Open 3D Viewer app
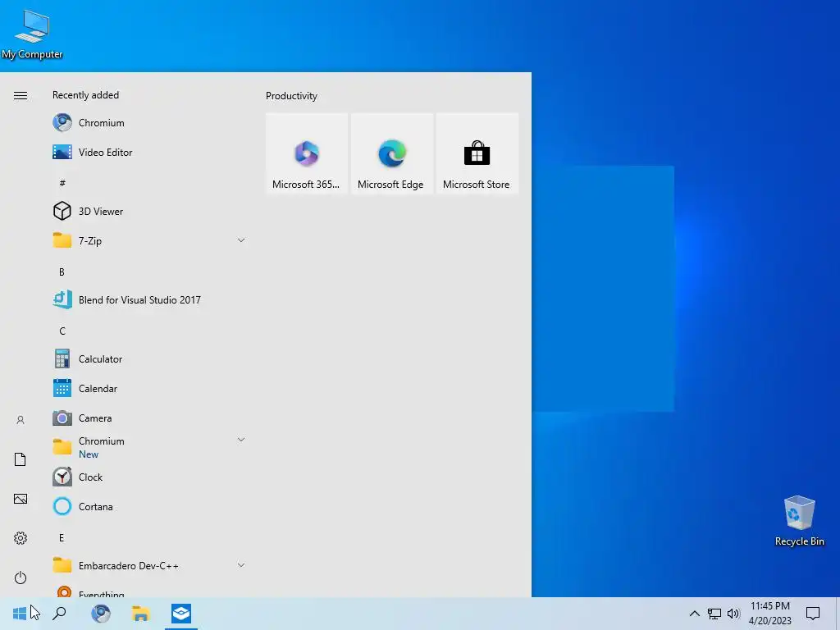Viewport: 840px width, 630px height. [x=149, y=211]
